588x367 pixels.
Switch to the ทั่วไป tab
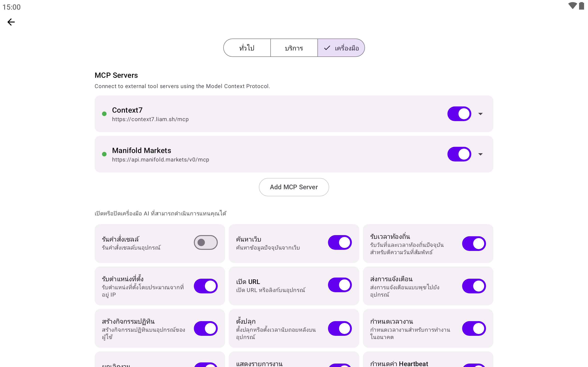247,48
